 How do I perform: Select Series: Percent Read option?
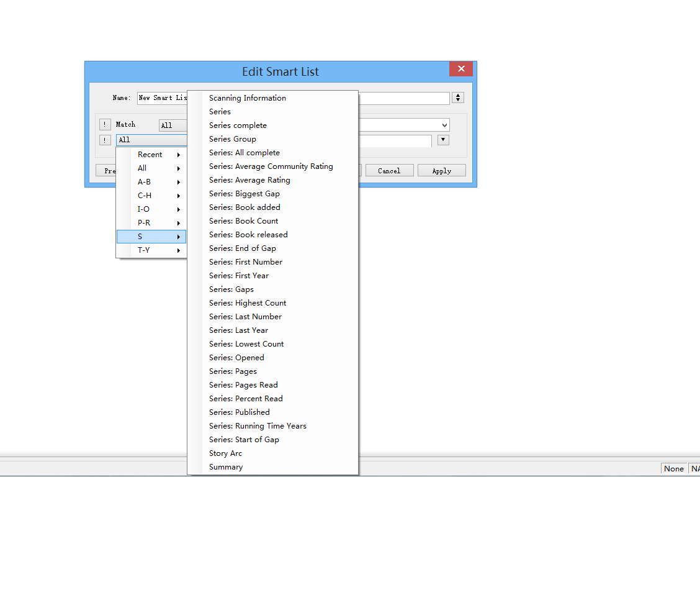coord(246,399)
